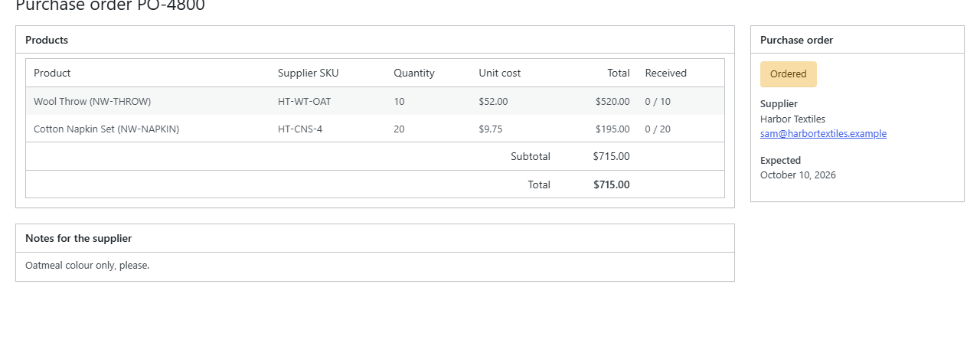Click the Product column header

(52, 73)
